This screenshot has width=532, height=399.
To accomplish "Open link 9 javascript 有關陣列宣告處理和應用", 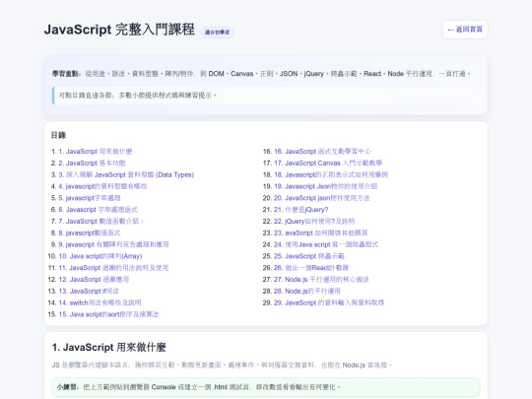I will 113,244.
